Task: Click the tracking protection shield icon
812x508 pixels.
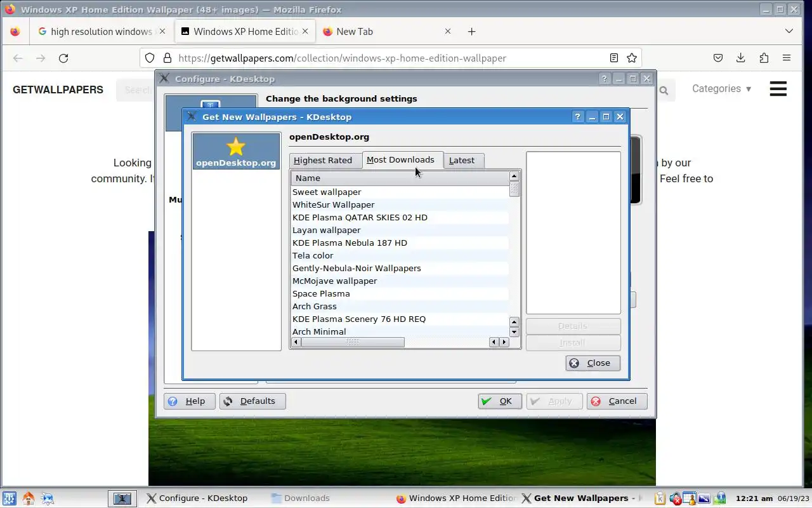Action: pyautogui.click(x=150, y=58)
